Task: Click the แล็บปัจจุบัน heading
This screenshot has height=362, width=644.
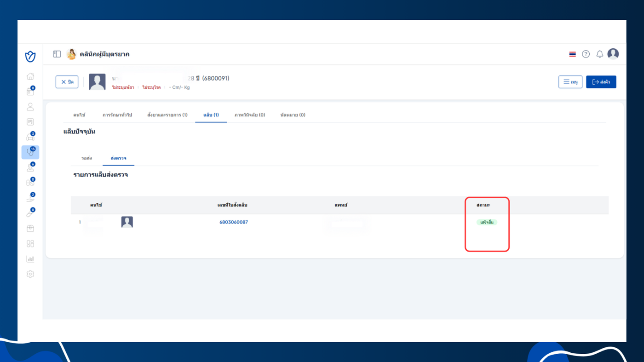Action: pos(79,132)
